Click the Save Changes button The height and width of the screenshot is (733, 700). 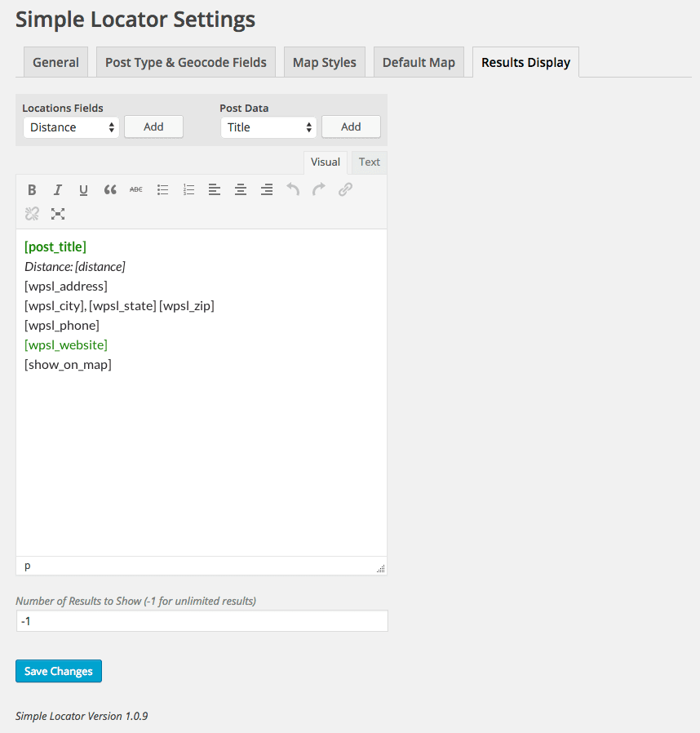tap(59, 671)
